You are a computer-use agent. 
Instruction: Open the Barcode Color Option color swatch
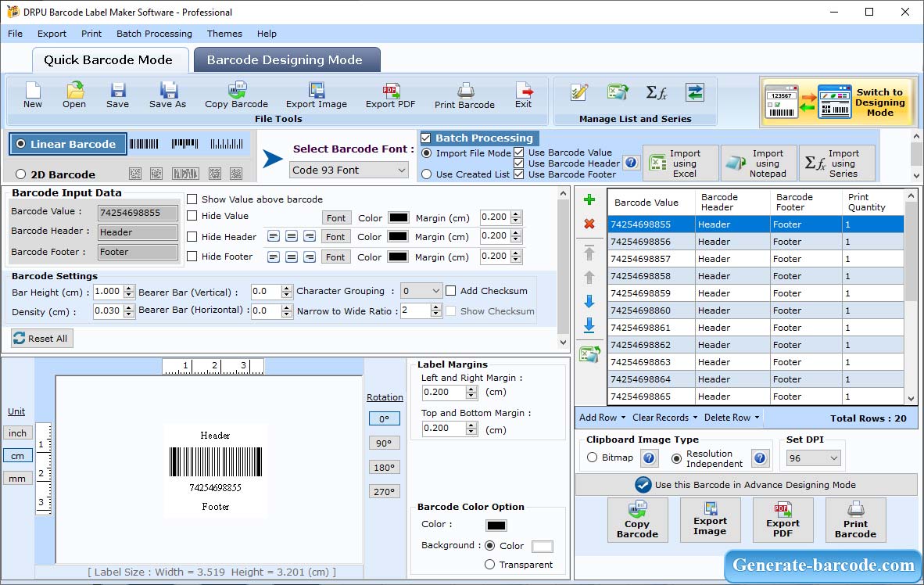tap(496, 526)
